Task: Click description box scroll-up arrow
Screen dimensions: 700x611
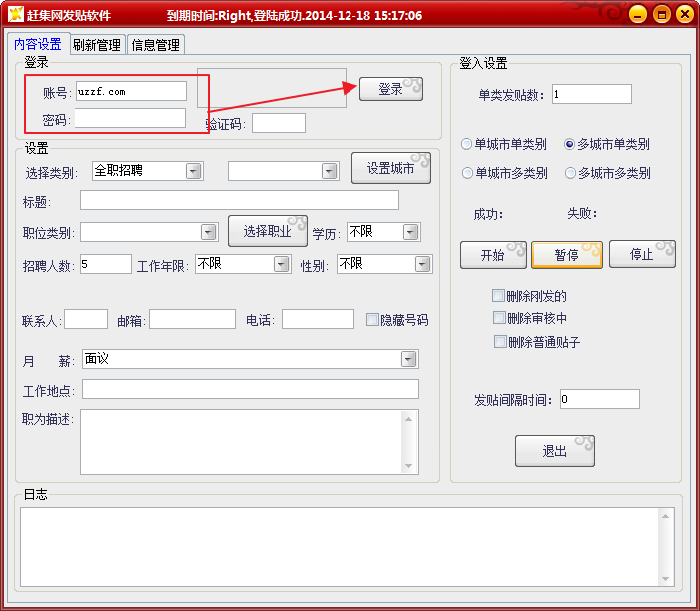Action: pyautogui.click(x=409, y=419)
